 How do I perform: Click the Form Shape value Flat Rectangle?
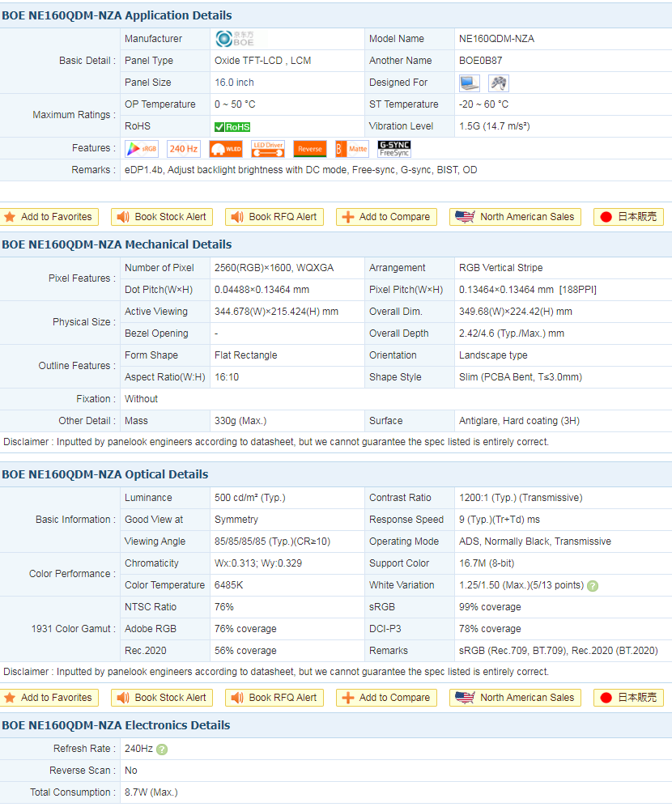pyautogui.click(x=245, y=355)
